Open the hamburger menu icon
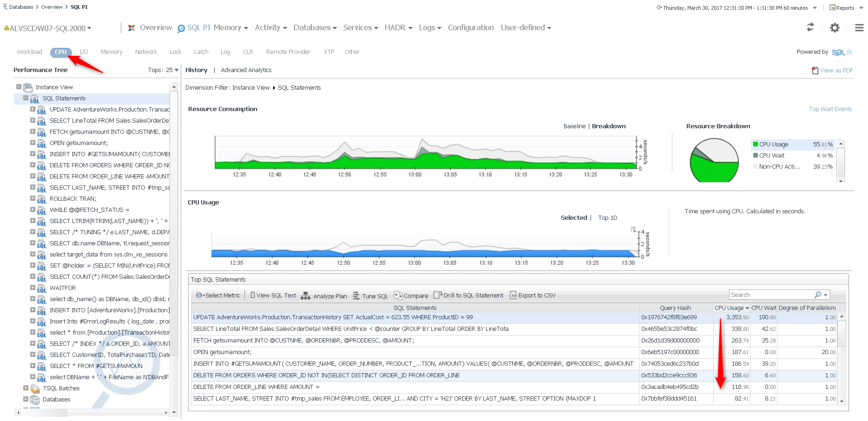This screenshot has height=421, width=868. pos(859,28)
